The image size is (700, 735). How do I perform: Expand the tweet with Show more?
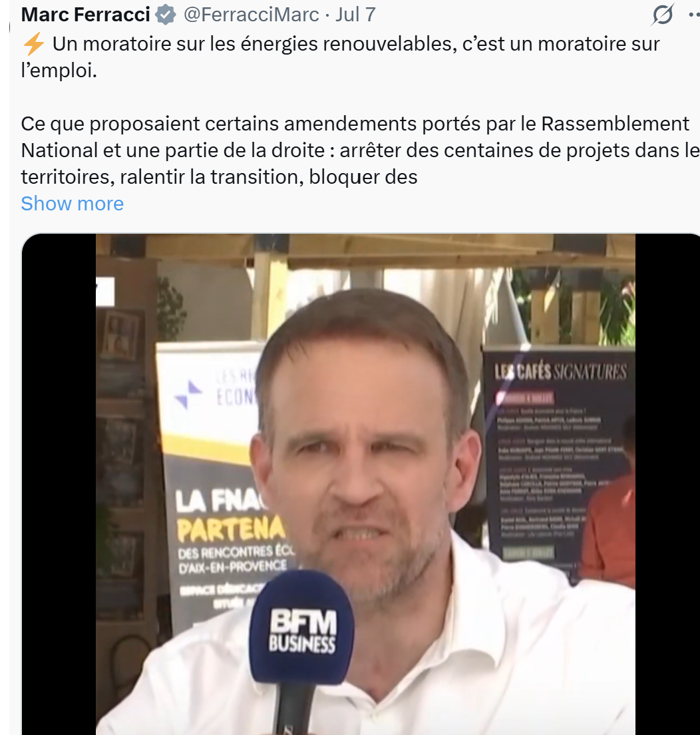(x=72, y=204)
